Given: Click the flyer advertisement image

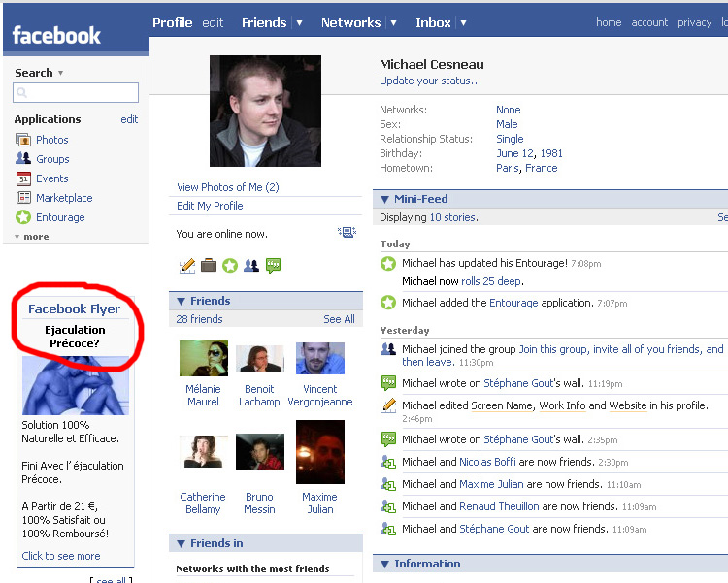Looking at the screenshot, I should click(76, 386).
